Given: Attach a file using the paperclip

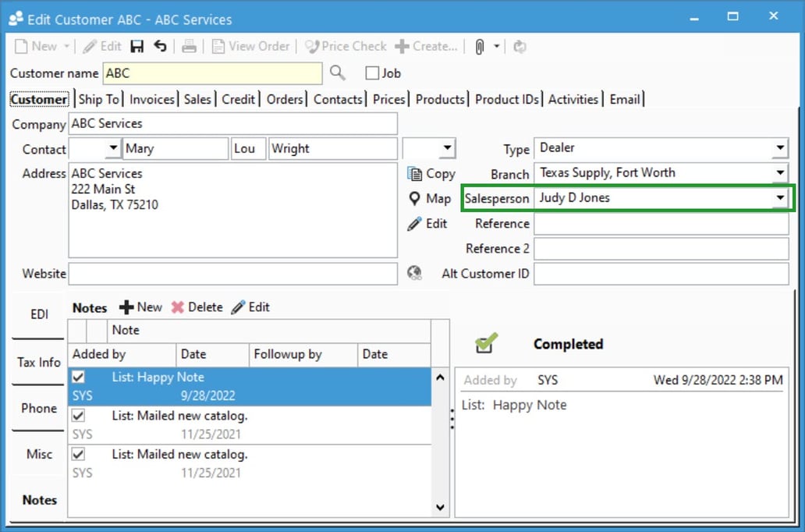Looking at the screenshot, I should (x=478, y=46).
